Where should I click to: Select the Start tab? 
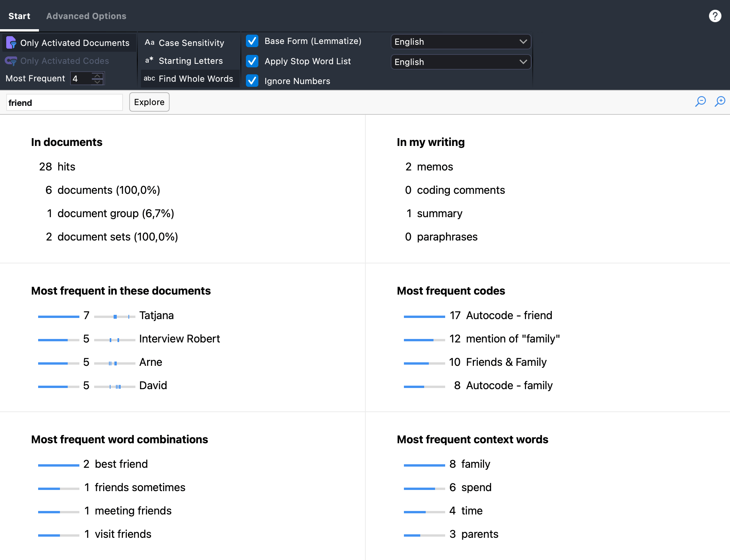19,16
